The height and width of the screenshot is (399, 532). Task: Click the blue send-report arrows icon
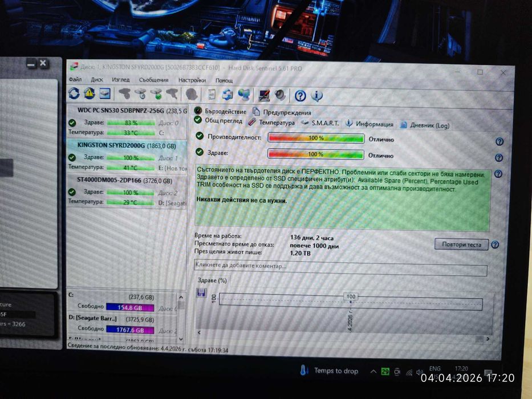pyautogui.click(x=228, y=95)
